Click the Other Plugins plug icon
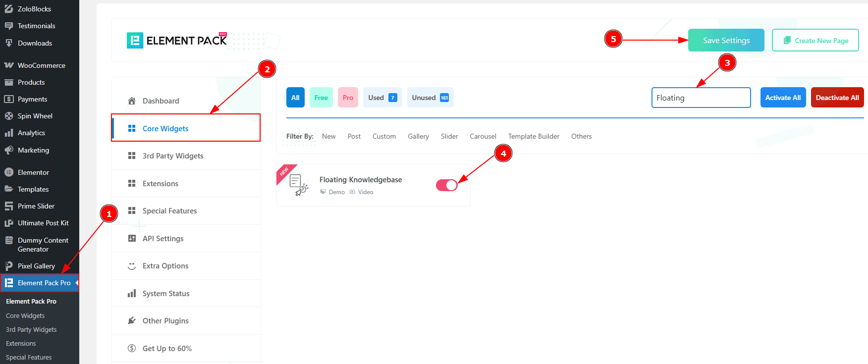The height and width of the screenshot is (364, 868). [x=132, y=320]
